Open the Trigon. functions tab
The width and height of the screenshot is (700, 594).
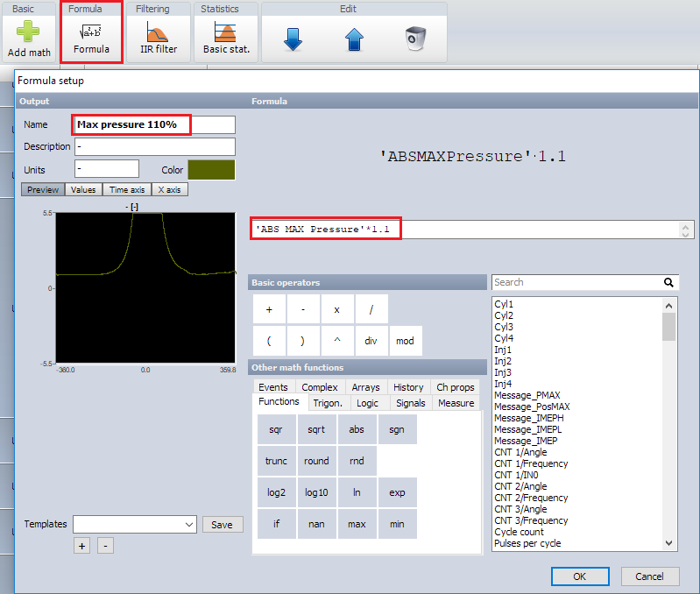tap(328, 403)
